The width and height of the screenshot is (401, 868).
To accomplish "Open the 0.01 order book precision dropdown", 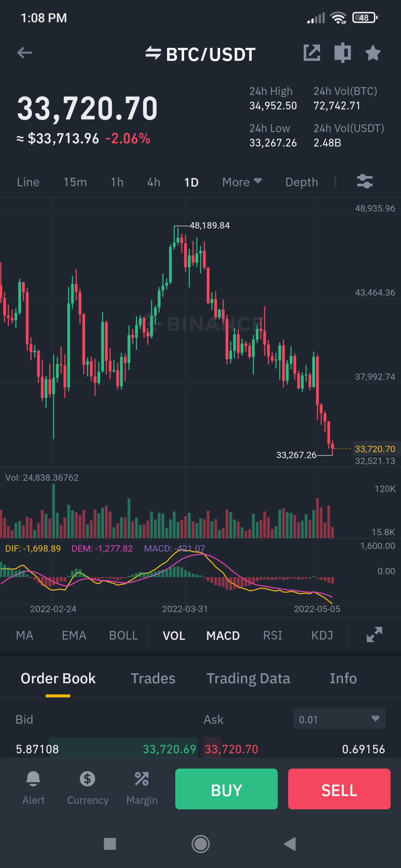I will click(x=340, y=719).
